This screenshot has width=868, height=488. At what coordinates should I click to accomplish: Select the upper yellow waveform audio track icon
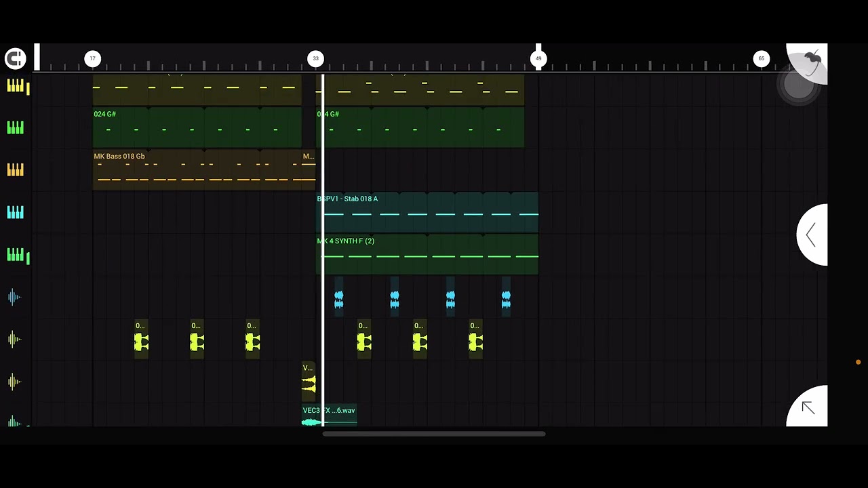tap(14, 339)
